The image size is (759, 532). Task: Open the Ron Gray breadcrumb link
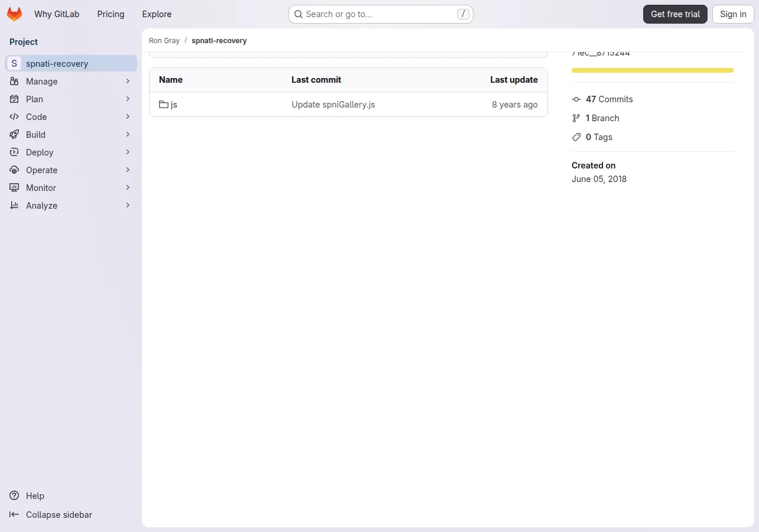[x=164, y=41]
